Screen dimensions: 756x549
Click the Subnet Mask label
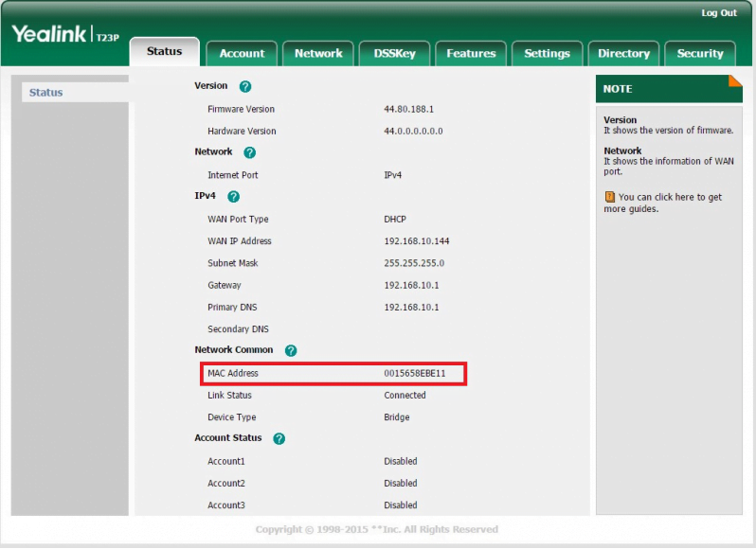233,263
